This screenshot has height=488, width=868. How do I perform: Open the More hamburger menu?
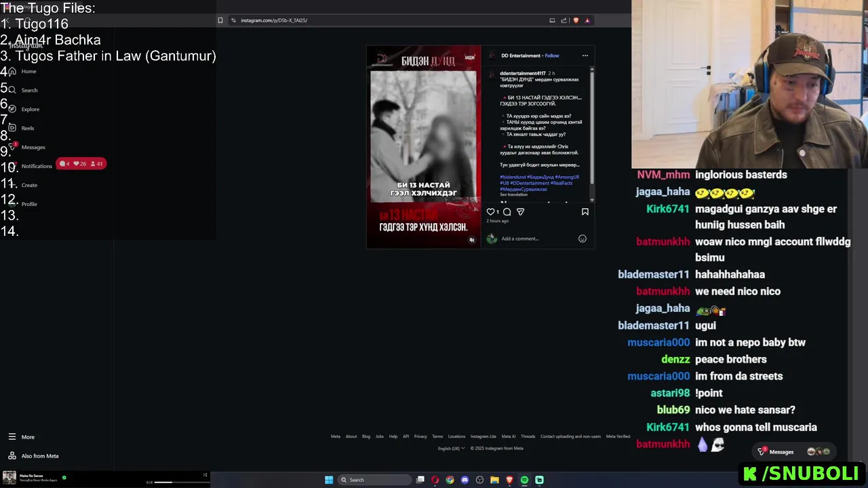pos(21,437)
